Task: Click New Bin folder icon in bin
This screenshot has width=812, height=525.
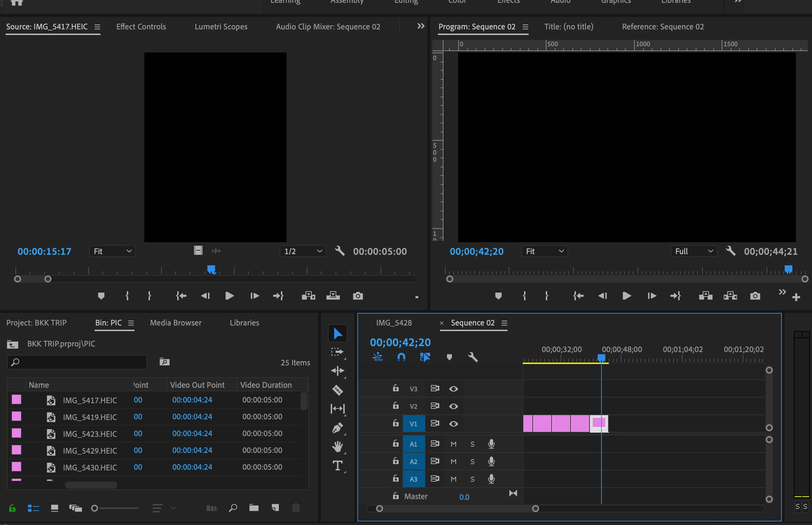Action: coord(254,507)
